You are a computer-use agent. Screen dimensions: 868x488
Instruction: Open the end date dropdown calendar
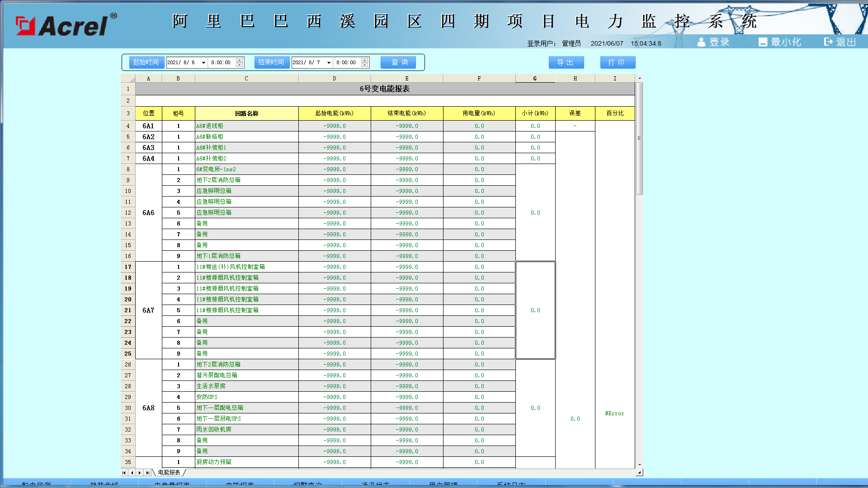pos(329,63)
